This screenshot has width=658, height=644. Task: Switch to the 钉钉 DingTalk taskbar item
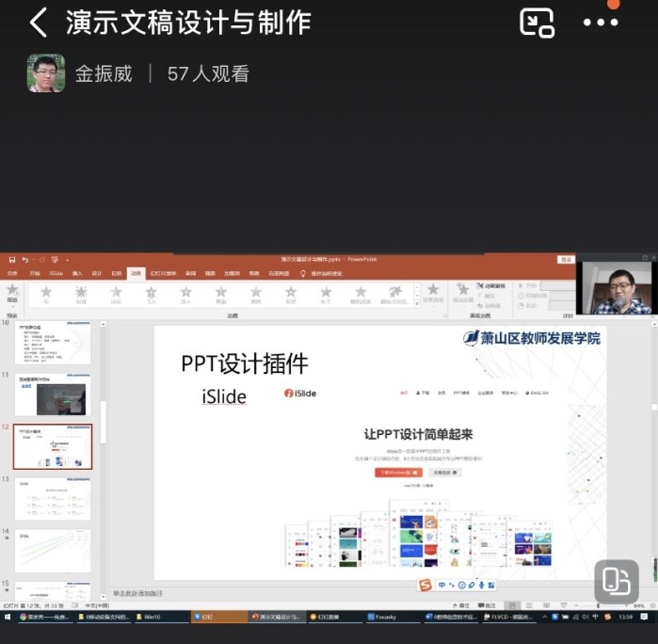tap(218, 617)
